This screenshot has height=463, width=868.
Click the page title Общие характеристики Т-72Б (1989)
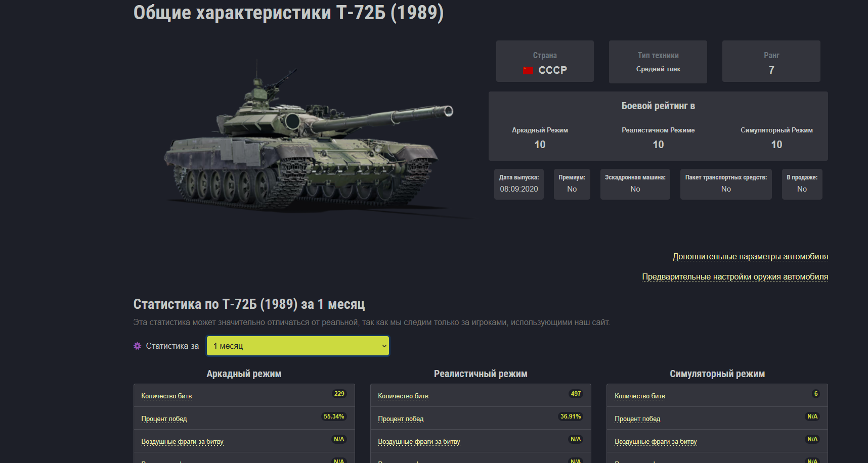288,13
